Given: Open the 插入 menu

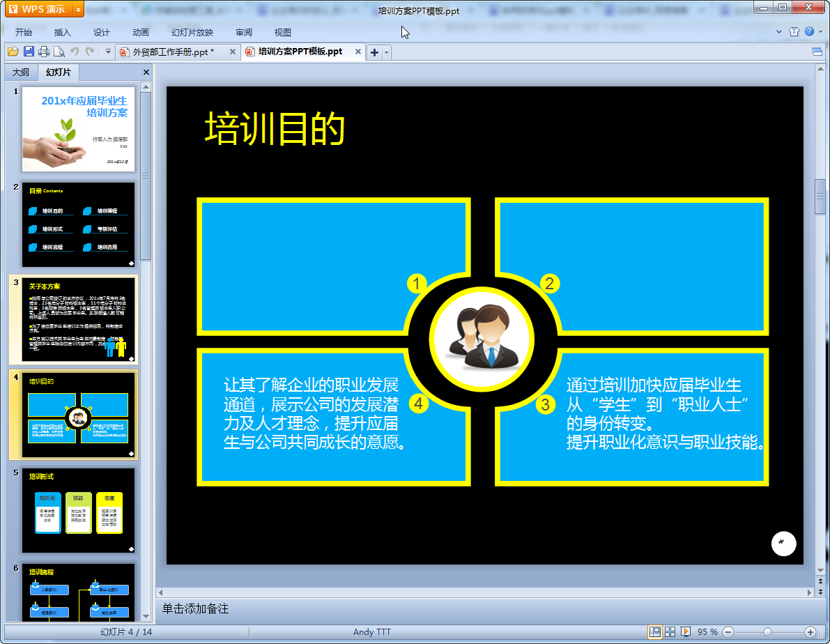Looking at the screenshot, I should point(63,32).
